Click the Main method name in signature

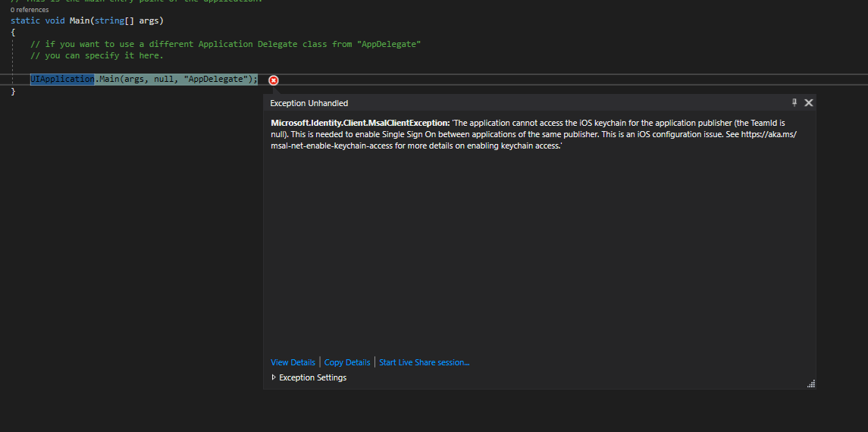tap(80, 20)
